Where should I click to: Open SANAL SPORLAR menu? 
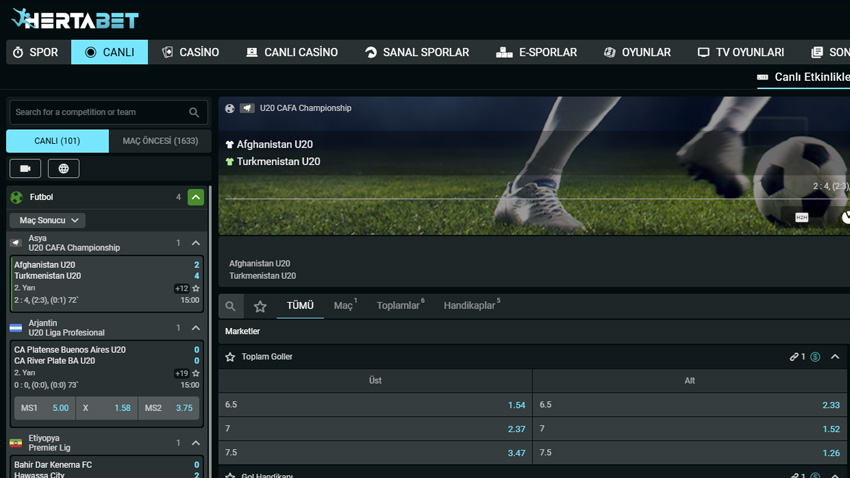point(416,52)
